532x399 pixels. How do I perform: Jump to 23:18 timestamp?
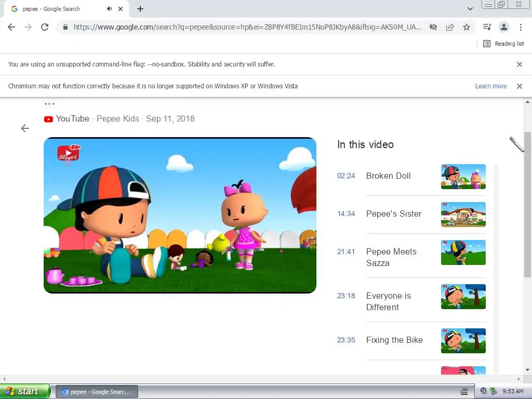tap(345, 296)
